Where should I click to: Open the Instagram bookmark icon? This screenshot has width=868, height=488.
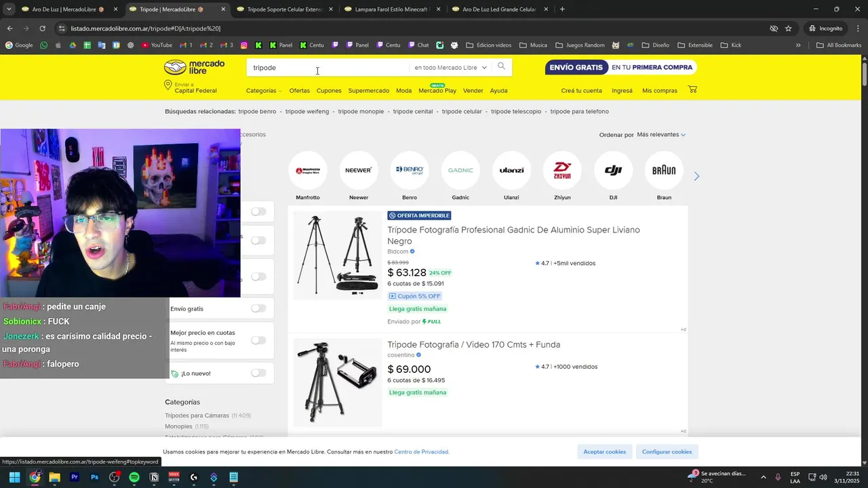tap(244, 45)
